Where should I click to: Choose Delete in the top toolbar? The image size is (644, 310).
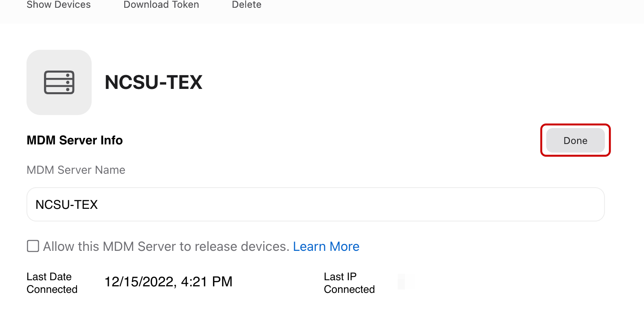(x=246, y=5)
